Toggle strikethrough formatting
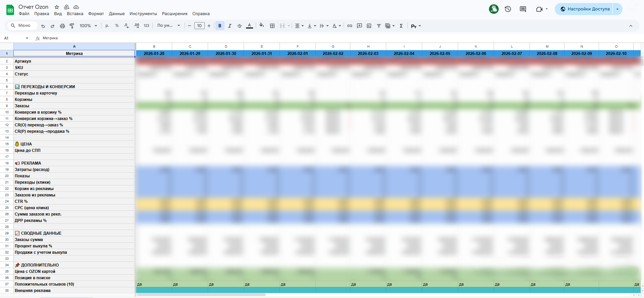Viewport: 644px width, 298px height. (239, 26)
